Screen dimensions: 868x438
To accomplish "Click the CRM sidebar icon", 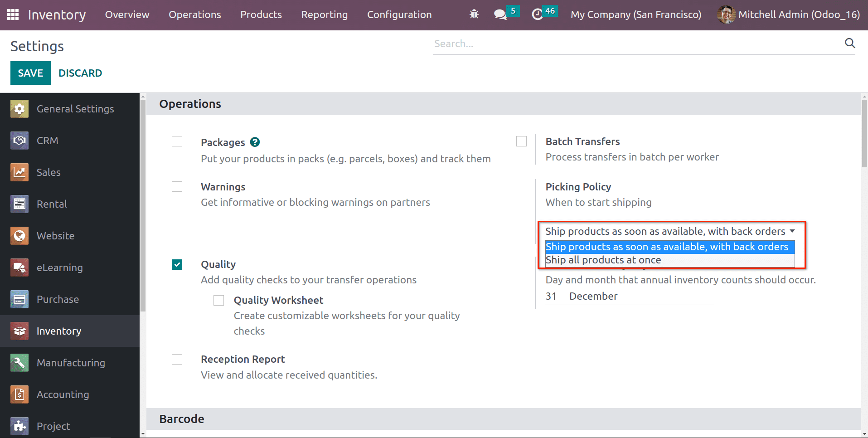I will 19,141.
